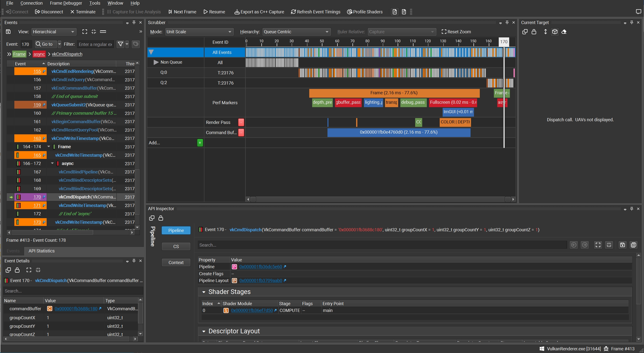Open the Mode Unit Scale dropdown
644x353 pixels.
199,32
